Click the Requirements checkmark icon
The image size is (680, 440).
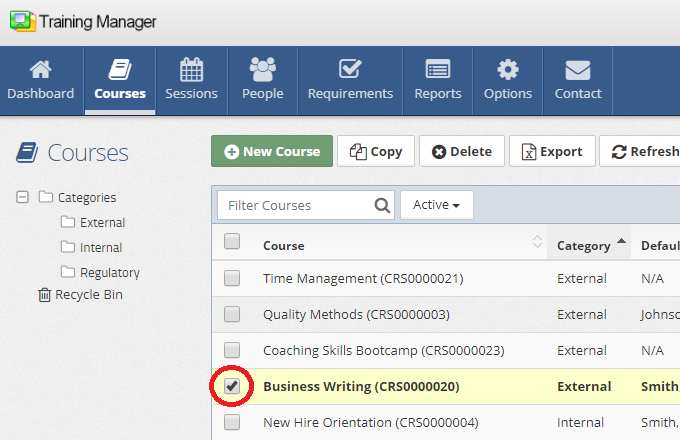(350, 70)
